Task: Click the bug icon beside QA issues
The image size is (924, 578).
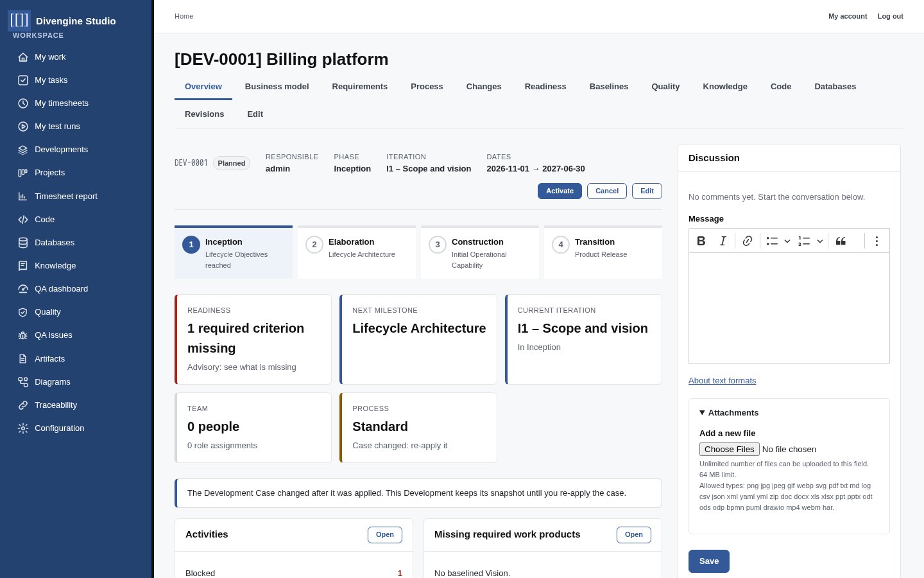Action: pos(23,335)
